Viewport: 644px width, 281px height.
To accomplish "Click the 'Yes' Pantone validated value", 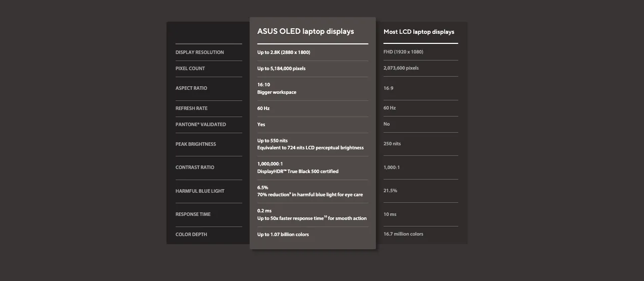I will (261, 125).
